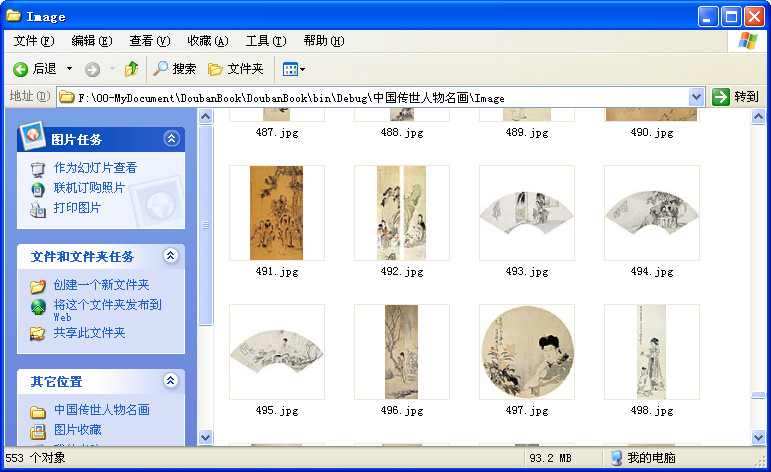Click the print pictures printer icon
The width and height of the screenshot is (771, 472).
pyautogui.click(x=38, y=210)
